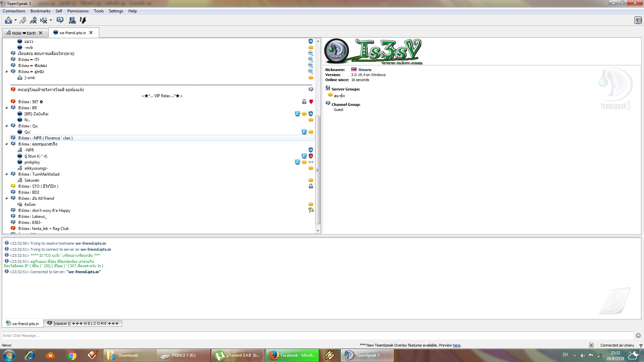The height and width of the screenshot is (362, 644).
Task: Click the wolf-head toolbar icon
Action: pos(83,20)
